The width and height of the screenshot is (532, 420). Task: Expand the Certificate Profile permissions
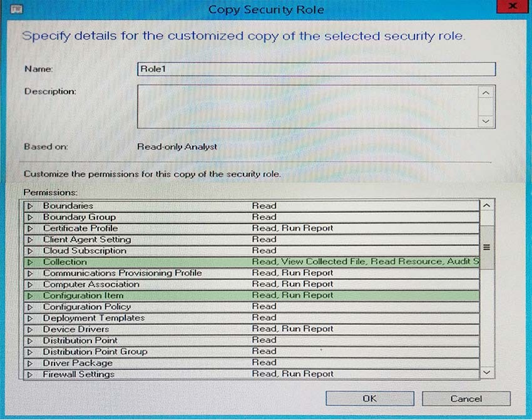point(29,228)
